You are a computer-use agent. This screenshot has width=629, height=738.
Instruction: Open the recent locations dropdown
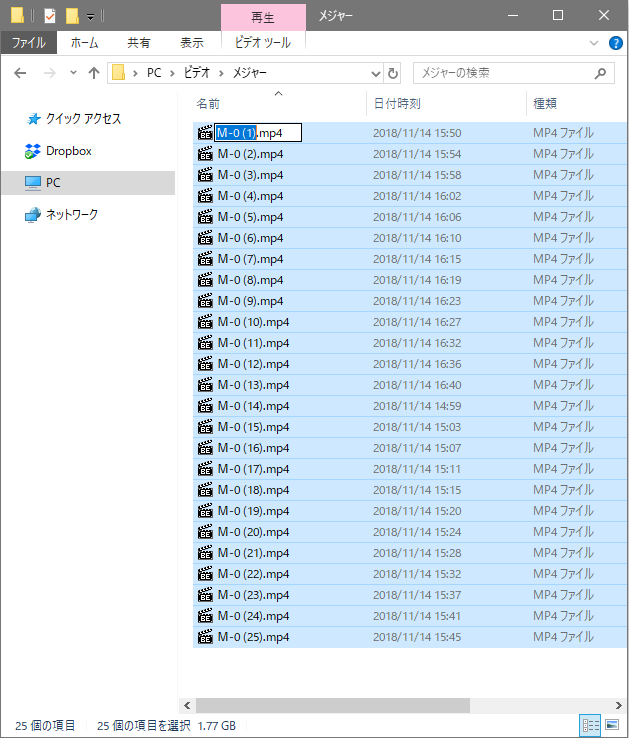pyautogui.click(x=73, y=73)
